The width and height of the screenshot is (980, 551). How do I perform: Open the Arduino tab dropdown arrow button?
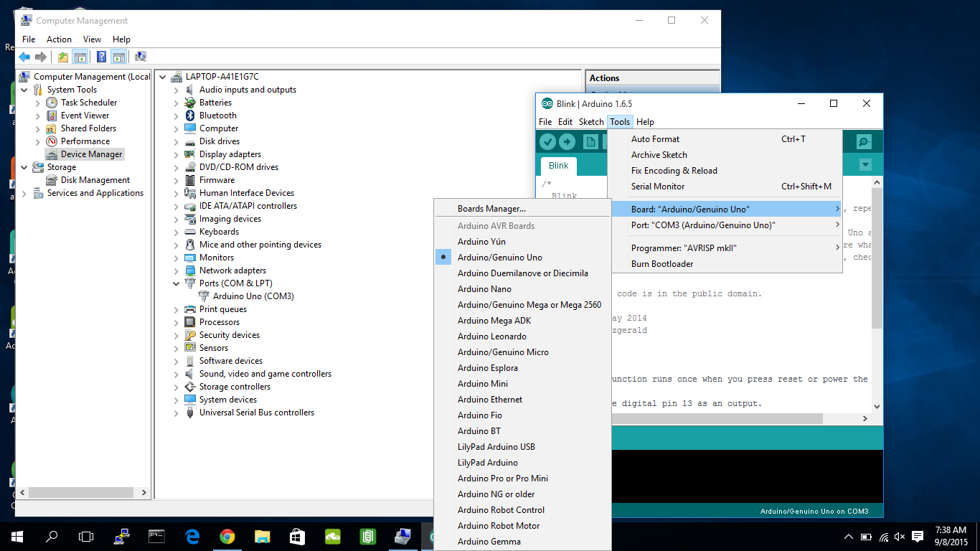865,165
